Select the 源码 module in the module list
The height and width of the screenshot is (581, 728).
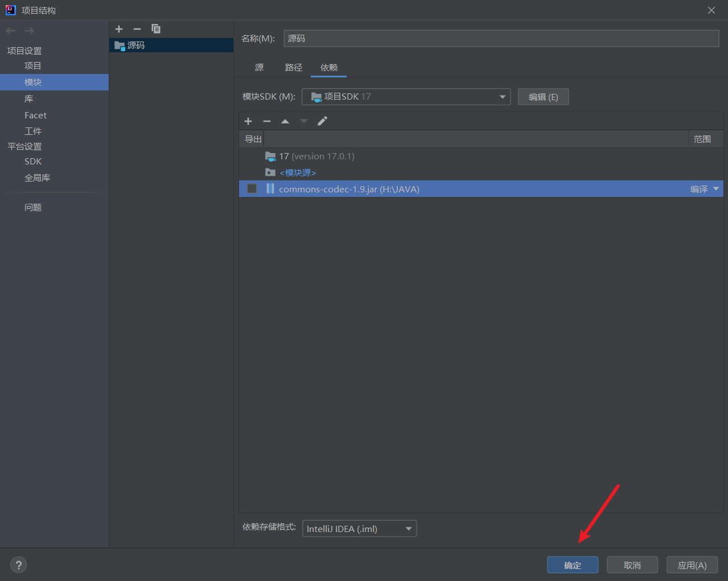point(135,46)
